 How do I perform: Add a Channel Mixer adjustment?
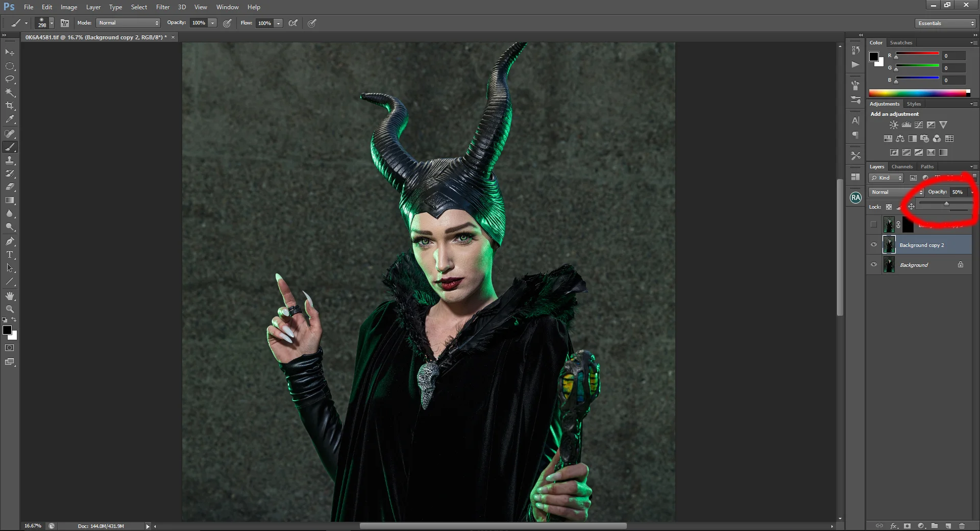point(937,139)
